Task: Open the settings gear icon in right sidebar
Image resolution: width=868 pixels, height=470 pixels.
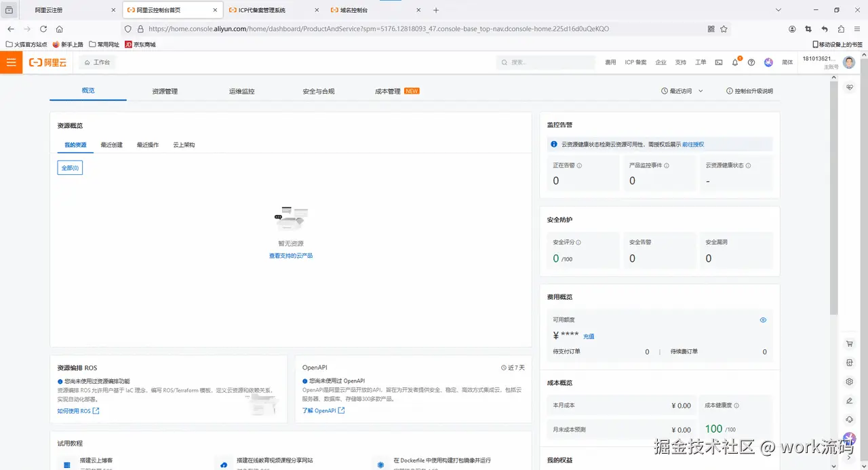Action: click(850, 381)
